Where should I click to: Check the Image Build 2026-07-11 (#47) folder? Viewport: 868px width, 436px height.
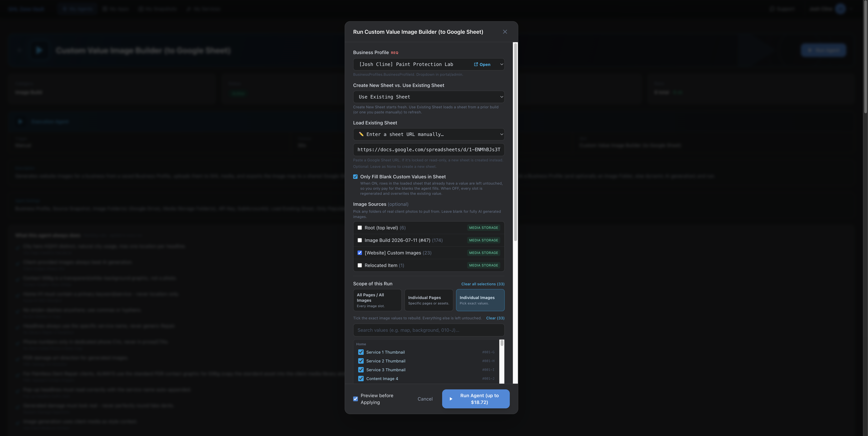pyautogui.click(x=360, y=240)
